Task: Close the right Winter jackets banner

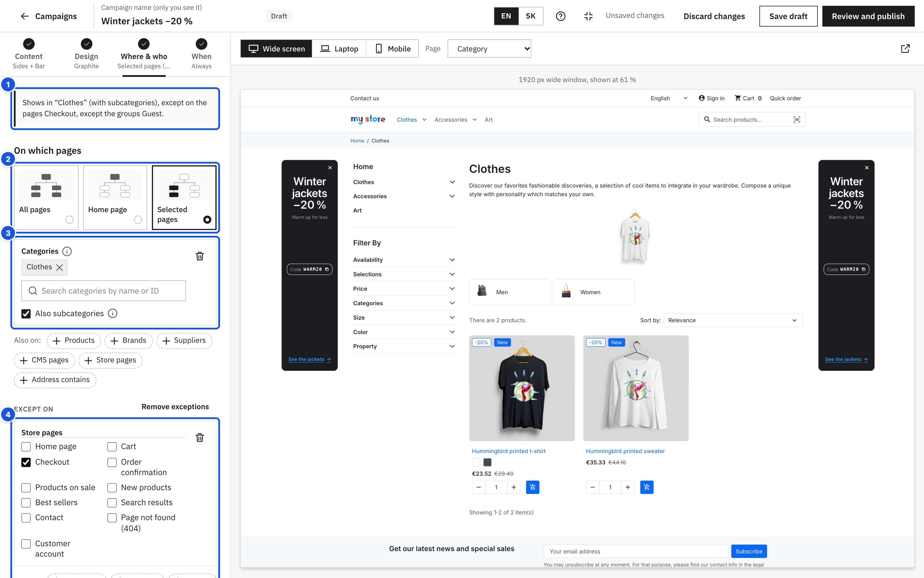Action: [x=867, y=167]
